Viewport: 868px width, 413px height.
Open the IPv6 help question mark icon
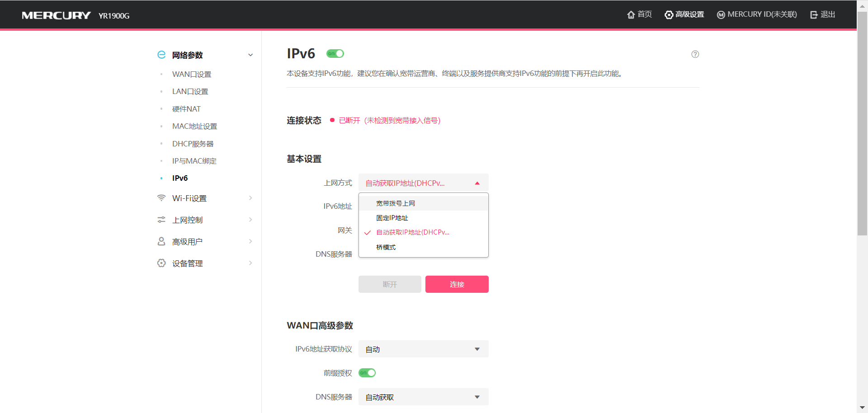click(x=695, y=54)
